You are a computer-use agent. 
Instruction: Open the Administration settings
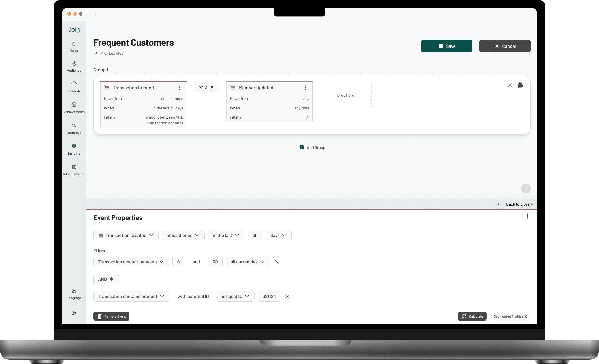pyautogui.click(x=74, y=170)
